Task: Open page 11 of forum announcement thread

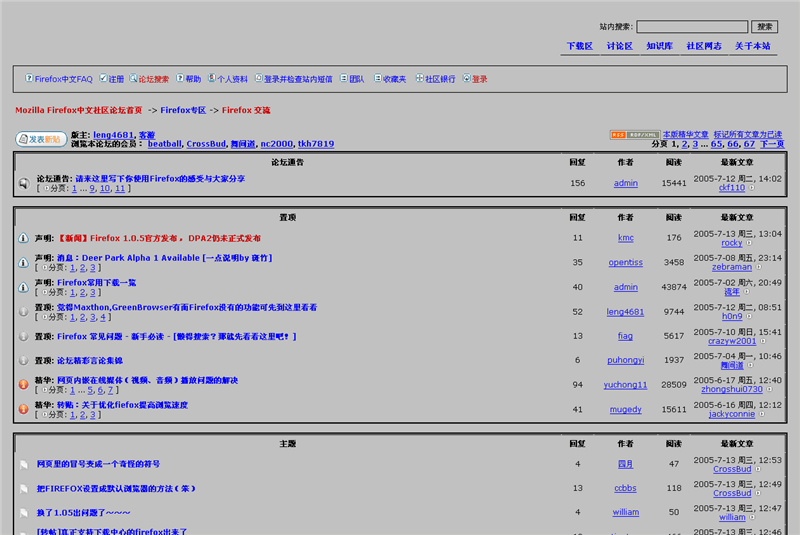Action: pyautogui.click(x=120, y=189)
